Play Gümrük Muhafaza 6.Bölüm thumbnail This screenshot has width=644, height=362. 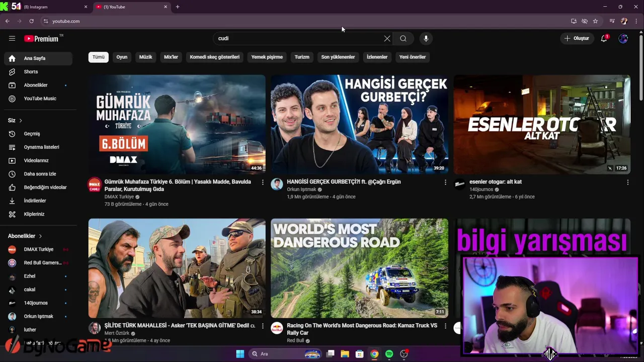point(177,124)
